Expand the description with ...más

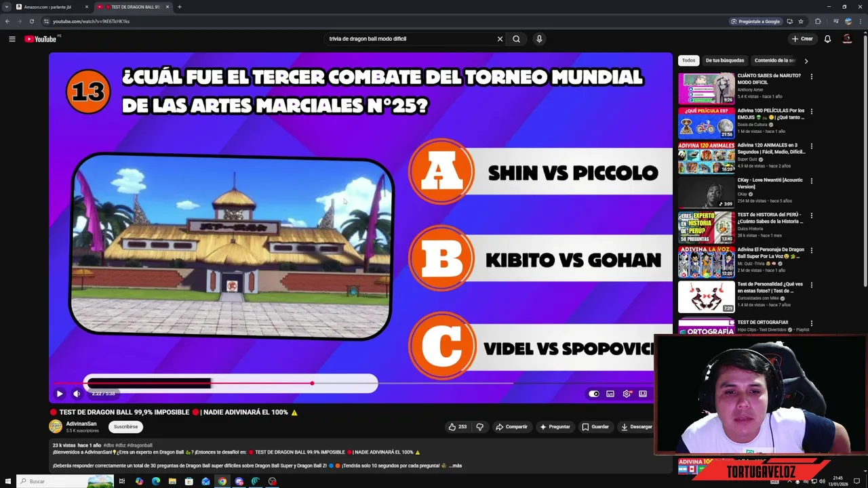tap(456, 466)
